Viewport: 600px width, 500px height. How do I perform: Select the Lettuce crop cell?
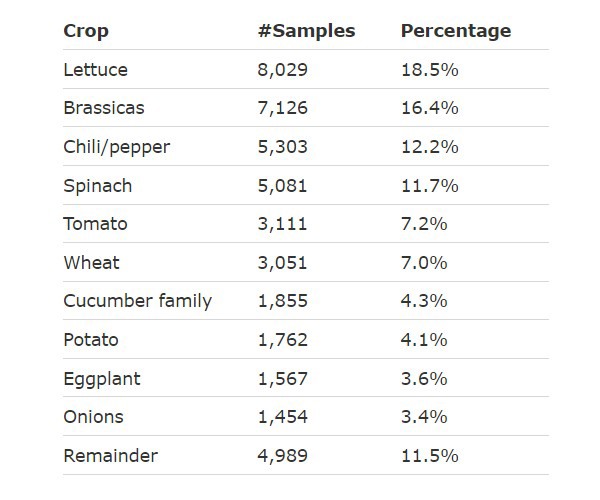click(95, 70)
